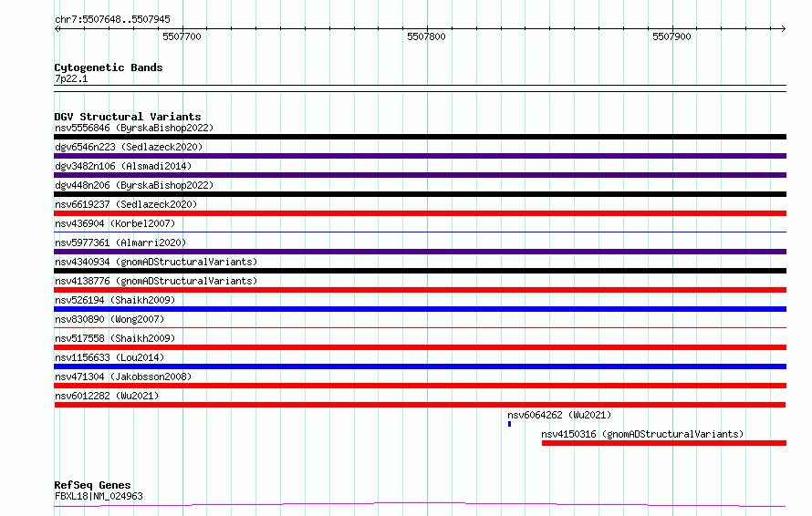Select the Cytogenetic Bands track title
This screenshot has width=812, height=516.
[x=109, y=67]
